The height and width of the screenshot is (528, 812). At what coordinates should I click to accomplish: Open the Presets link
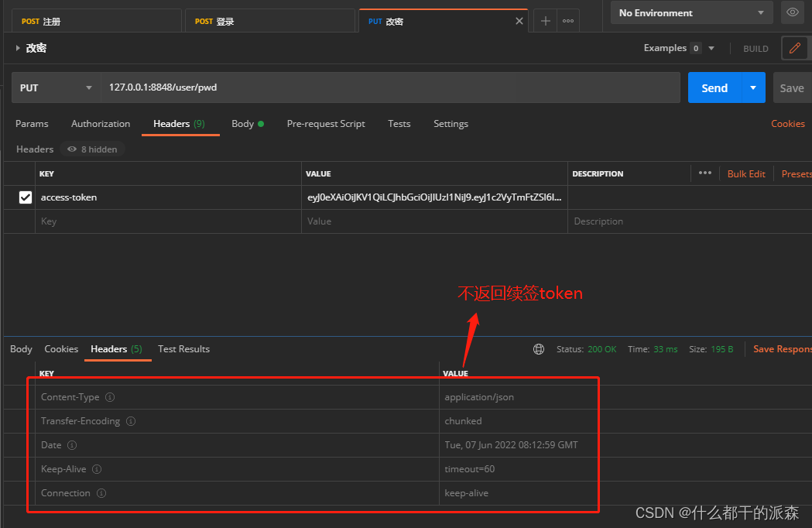(x=797, y=174)
